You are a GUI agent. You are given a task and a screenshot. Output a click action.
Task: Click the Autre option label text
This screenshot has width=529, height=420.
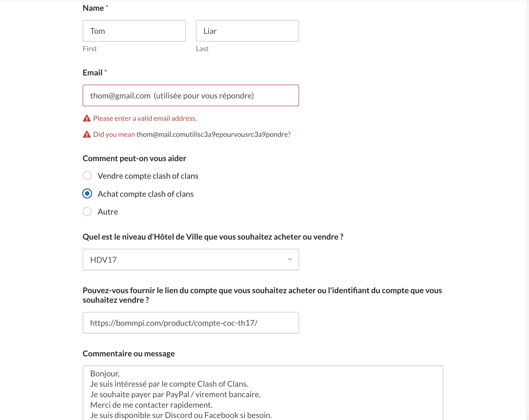pos(108,212)
